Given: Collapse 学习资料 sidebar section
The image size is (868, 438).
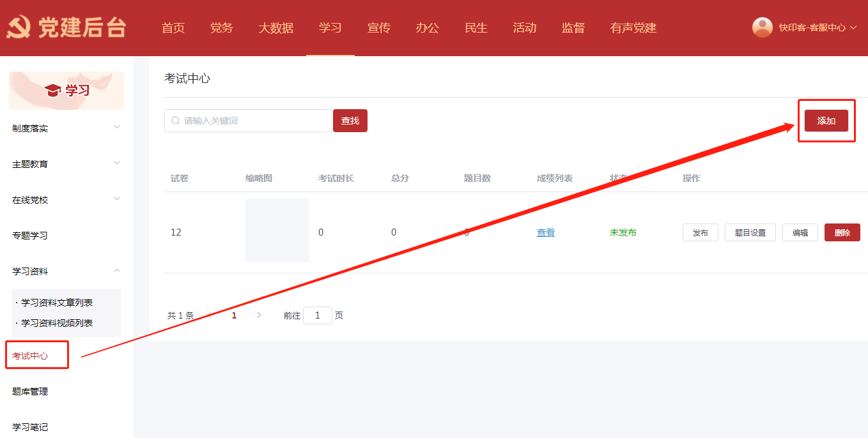Looking at the screenshot, I should click(117, 271).
